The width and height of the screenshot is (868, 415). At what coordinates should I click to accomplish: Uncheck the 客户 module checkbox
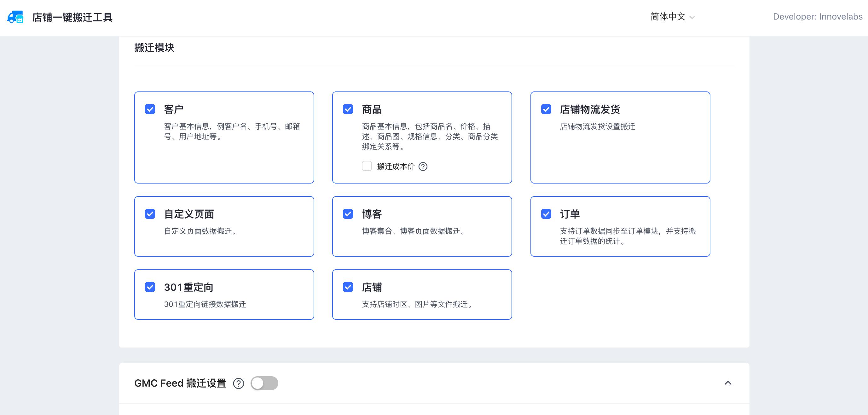pos(150,109)
